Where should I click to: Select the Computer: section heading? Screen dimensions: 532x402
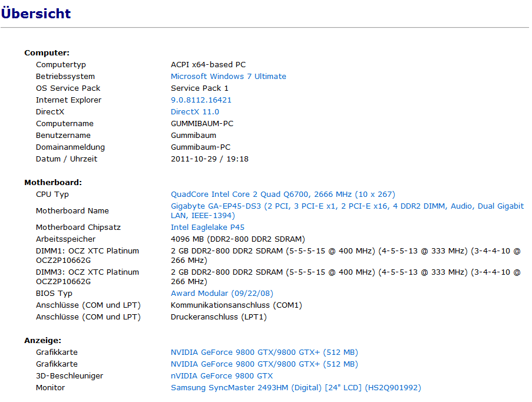click(x=47, y=53)
